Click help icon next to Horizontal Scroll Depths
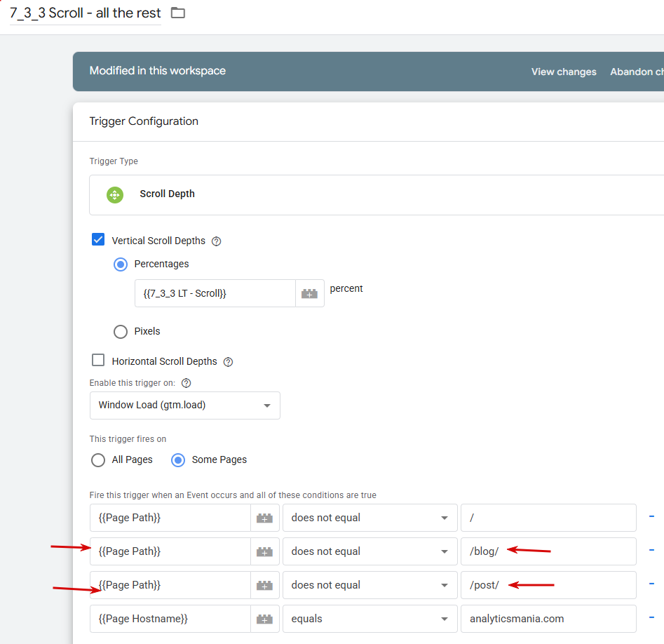The height and width of the screenshot is (644, 664). pyautogui.click(x=228, y=362)
